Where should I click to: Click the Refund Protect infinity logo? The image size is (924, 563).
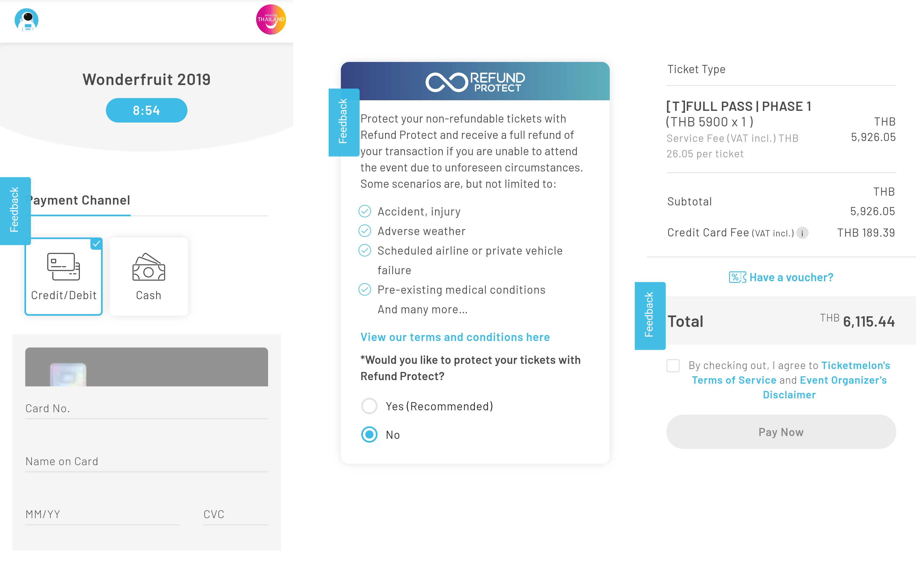[x=446, y=82]
